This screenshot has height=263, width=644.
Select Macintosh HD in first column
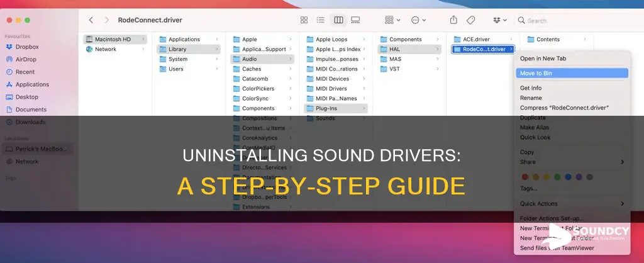pos(115,39)
